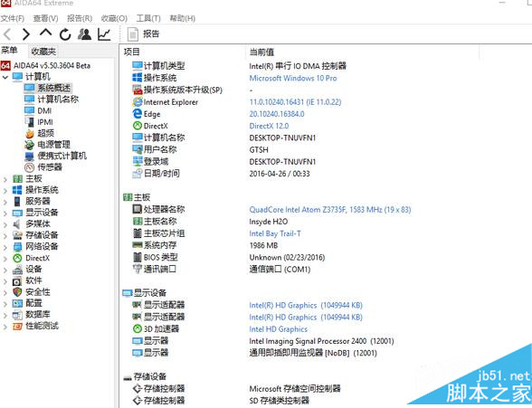Image resolution: width=532 pixels, height=408 pixels.
Task: Open the Edge version 20.10240.16384.0 link
Action: [277, 114]
